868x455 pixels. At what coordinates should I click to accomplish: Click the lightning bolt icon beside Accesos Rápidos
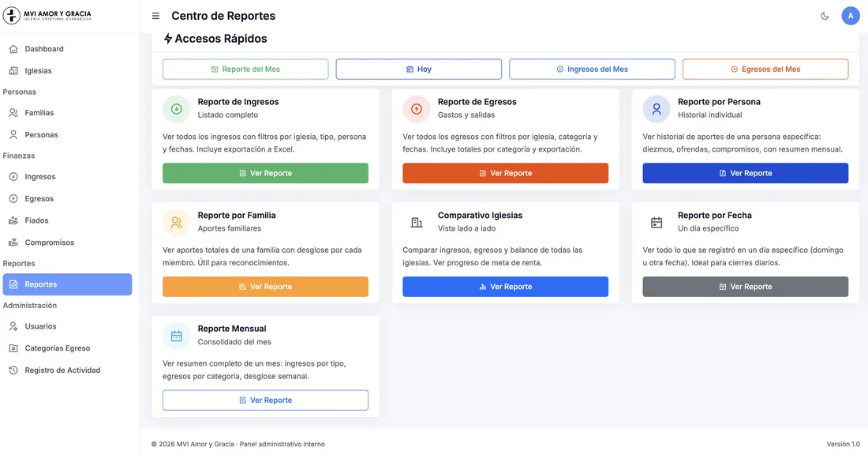168,39
